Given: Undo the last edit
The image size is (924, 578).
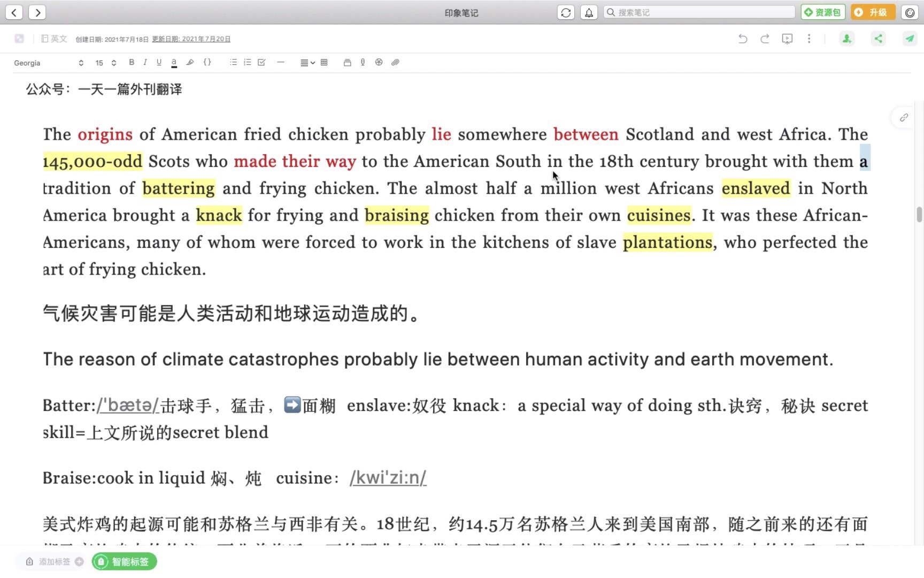Looking at the screenshot, I should click(743, 39).
